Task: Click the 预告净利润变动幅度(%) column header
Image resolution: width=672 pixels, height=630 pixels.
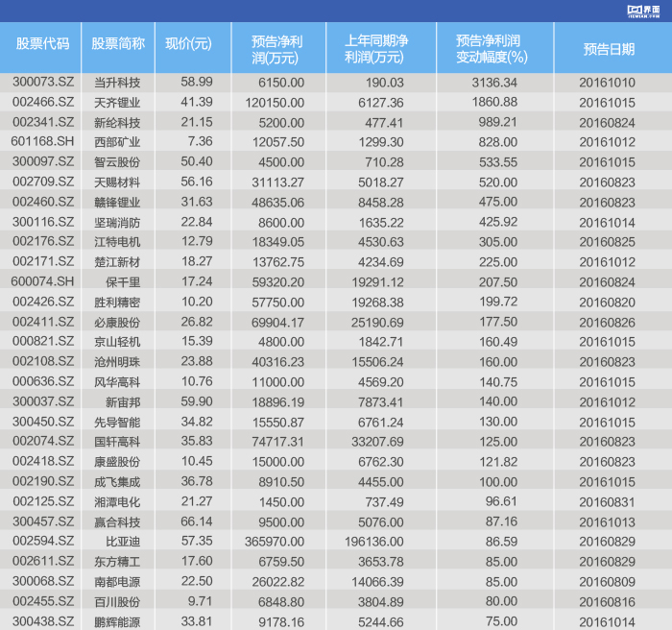Action: [492, 49]
